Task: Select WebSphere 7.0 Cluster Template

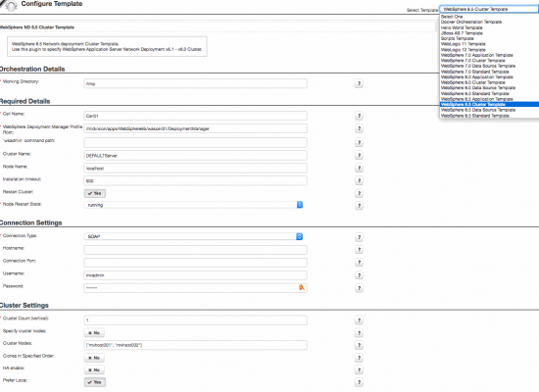Action: pos(489,61)
